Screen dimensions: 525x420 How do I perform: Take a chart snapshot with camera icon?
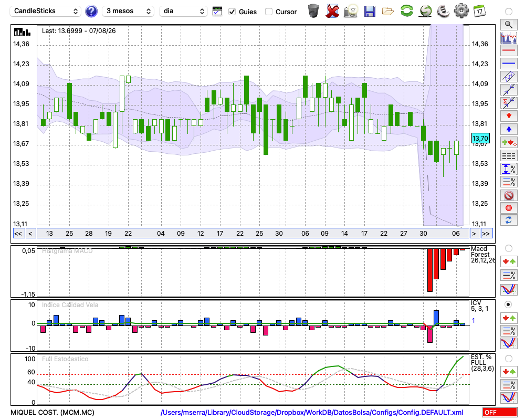point(351,11)
